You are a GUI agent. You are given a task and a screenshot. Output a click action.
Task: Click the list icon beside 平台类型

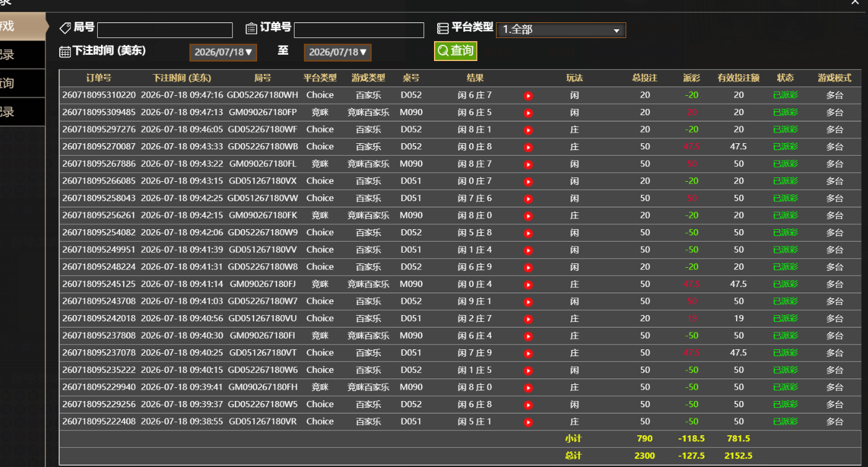(443, 28)
